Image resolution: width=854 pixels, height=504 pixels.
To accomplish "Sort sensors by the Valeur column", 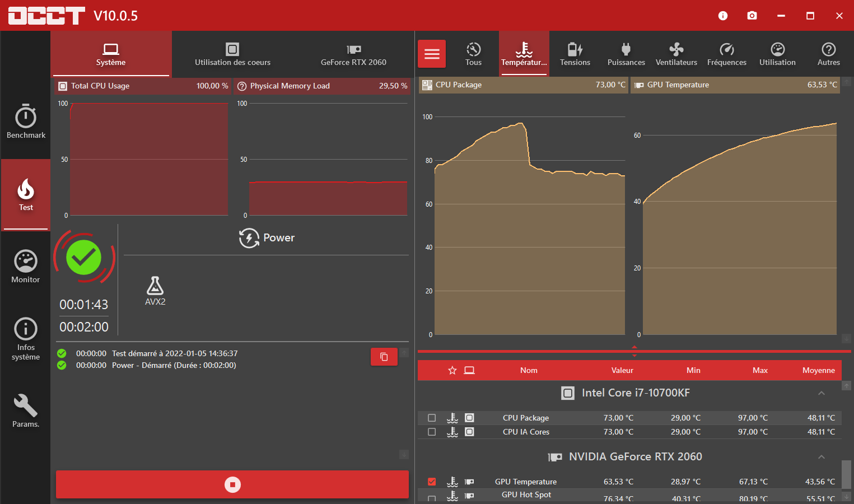I will pyautogui.click(x=622, y=370).
